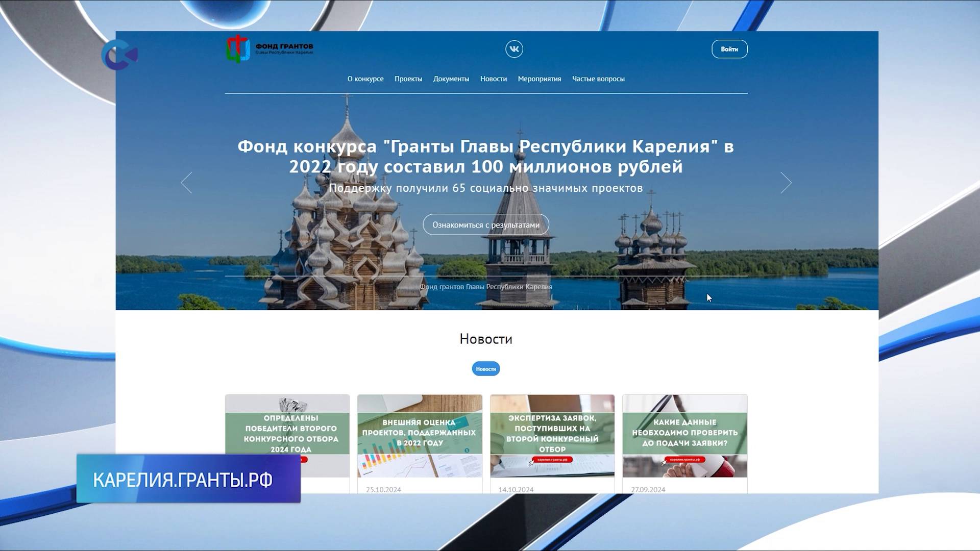Open the VK social network icon
This screenshot has width=980, height=551.
[x=514, y=49]
